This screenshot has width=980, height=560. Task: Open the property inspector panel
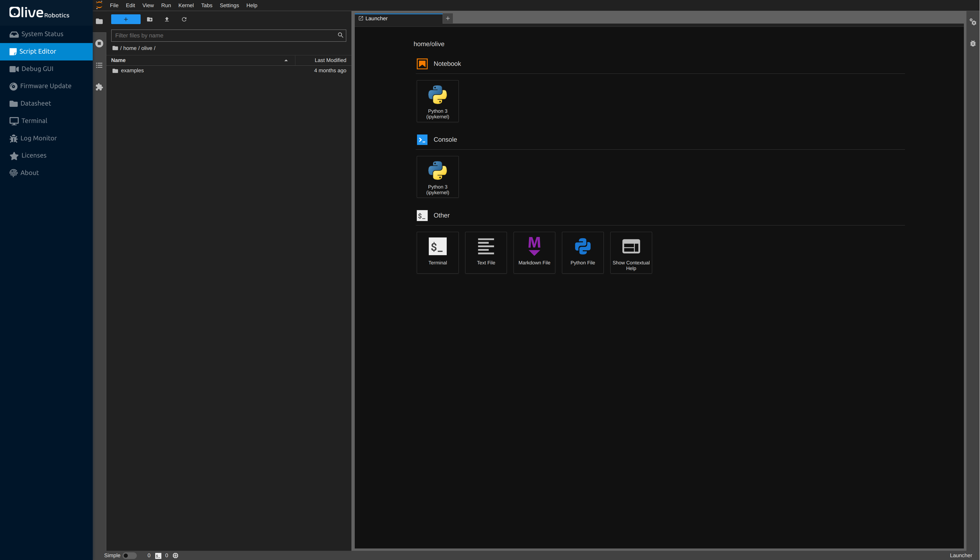(x=973, y=22)
